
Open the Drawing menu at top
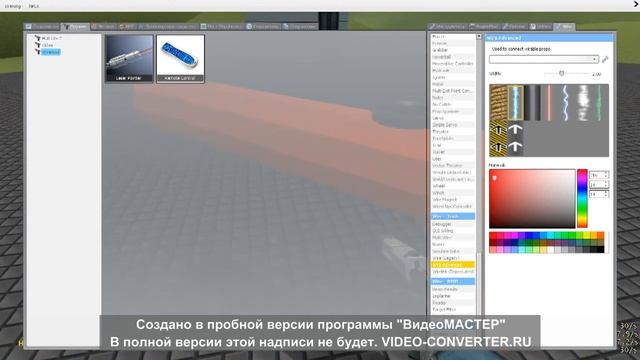tap(13, 6)
